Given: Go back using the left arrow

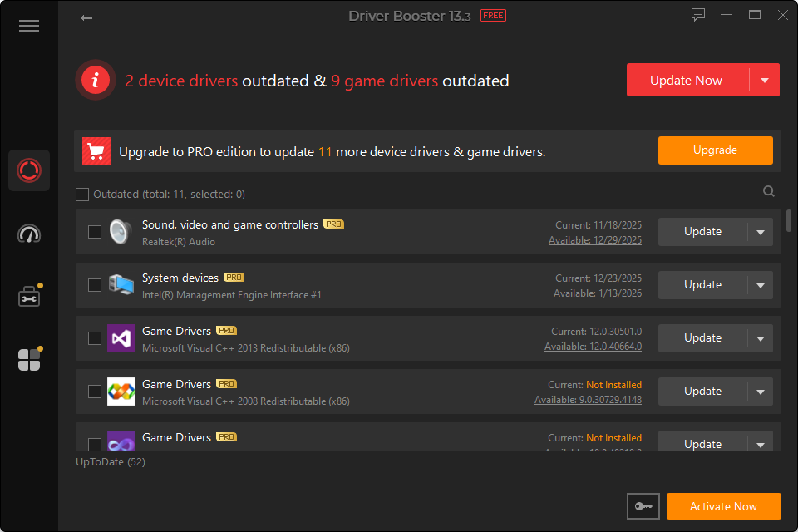Looking at the screenshot, I should 86,17.
